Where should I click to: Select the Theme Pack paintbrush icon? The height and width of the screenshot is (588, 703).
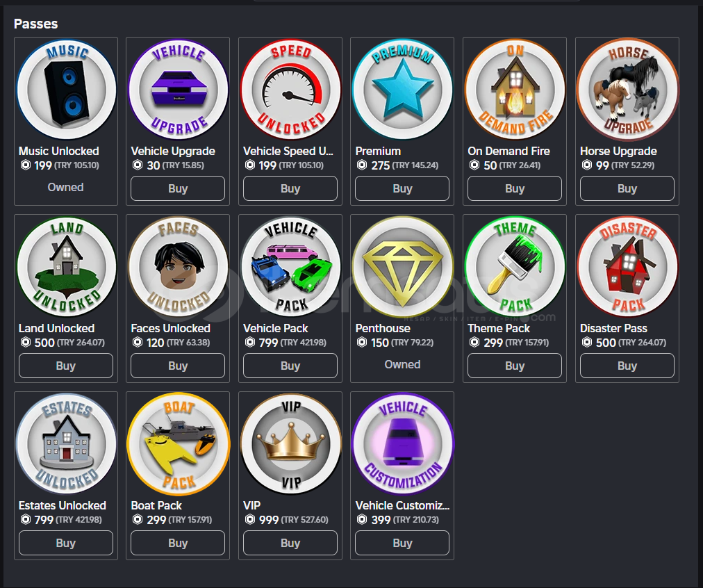point(515,266)
